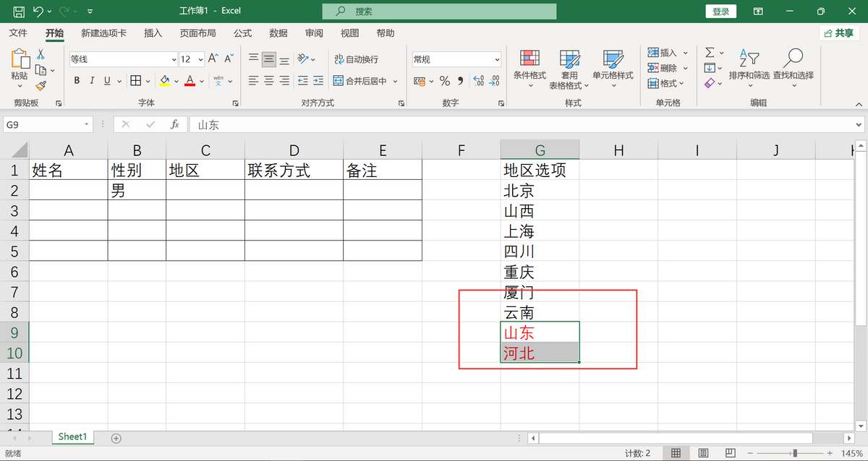This screenshot has width=868, height=461.
Task: Center text horizontally
Action: pos(269,81)
